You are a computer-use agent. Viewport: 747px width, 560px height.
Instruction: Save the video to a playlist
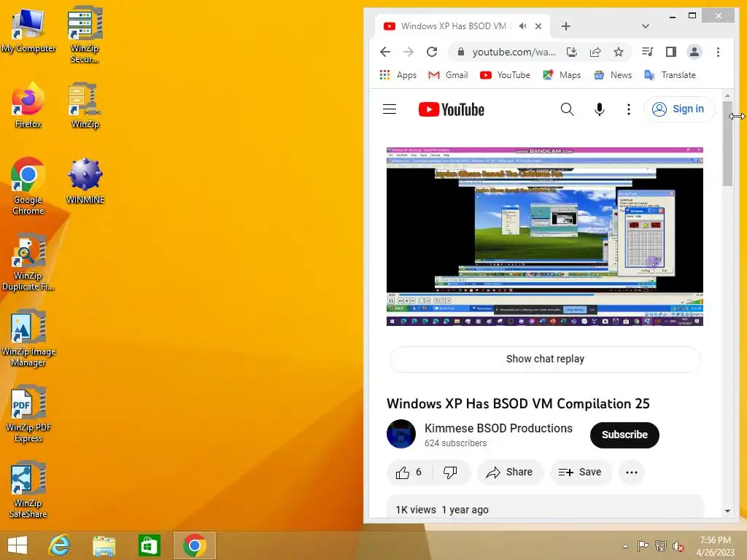pyautogui.click(x=580, y=472)
